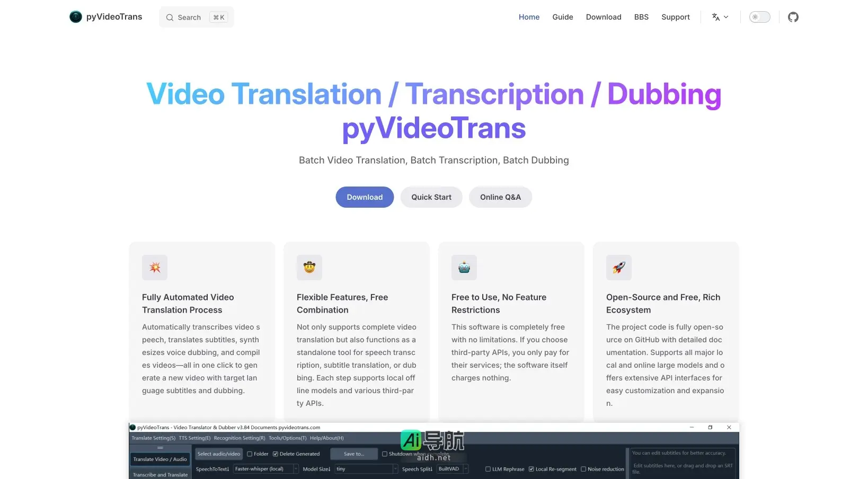868x479 pixels.
Task: Click the Batch Video Translation tagline text
Action: [x=434, y=160]
